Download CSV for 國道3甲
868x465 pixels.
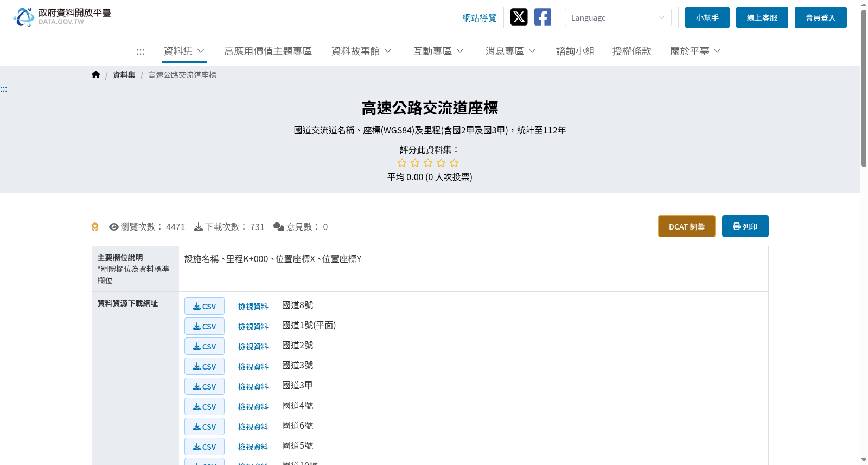pyautogui.click(x=205, y=386)
